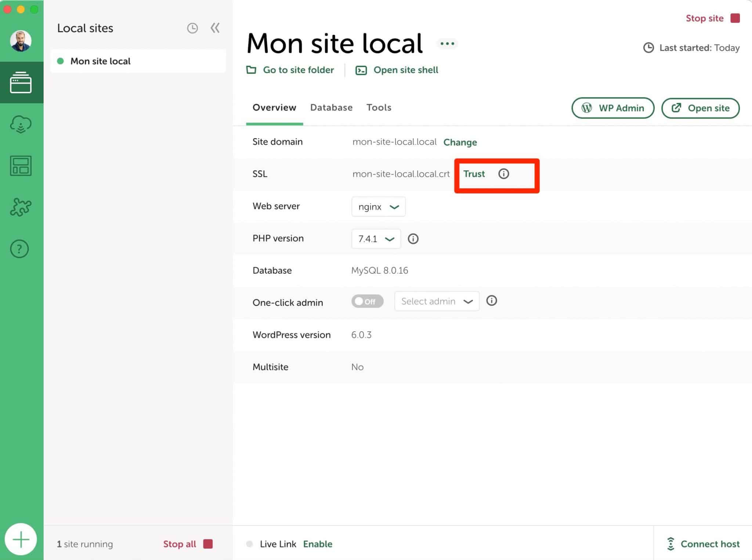Select the Local sites sidebar icon
Viewport: 752px width, 560px height.
21,83
